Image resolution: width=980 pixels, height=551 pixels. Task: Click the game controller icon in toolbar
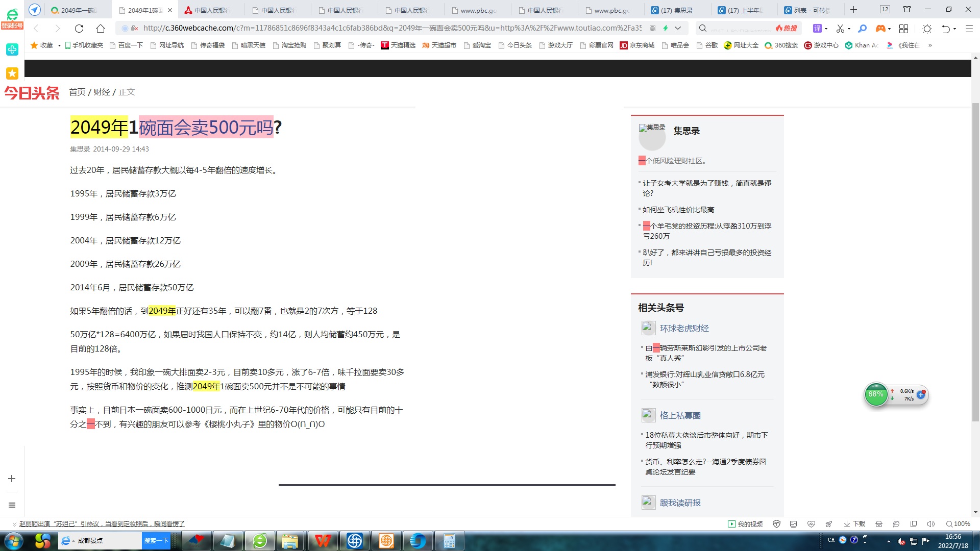pyautogui.click(x=880, y=29)
